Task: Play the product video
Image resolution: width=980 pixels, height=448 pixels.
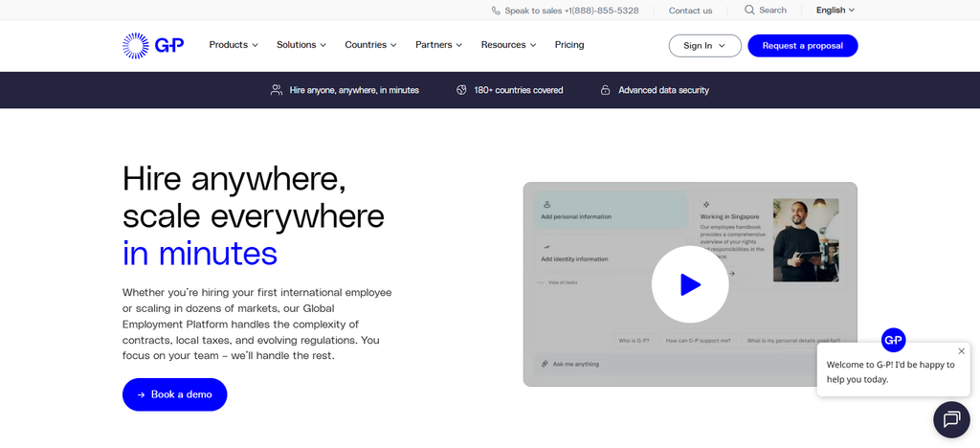Action: (x=690, y=284)
